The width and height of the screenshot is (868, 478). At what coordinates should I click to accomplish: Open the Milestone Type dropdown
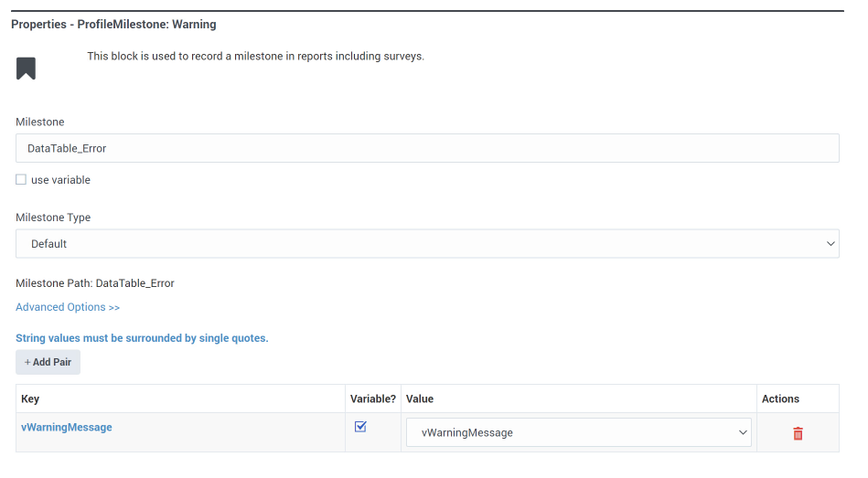tap(427, 243)
